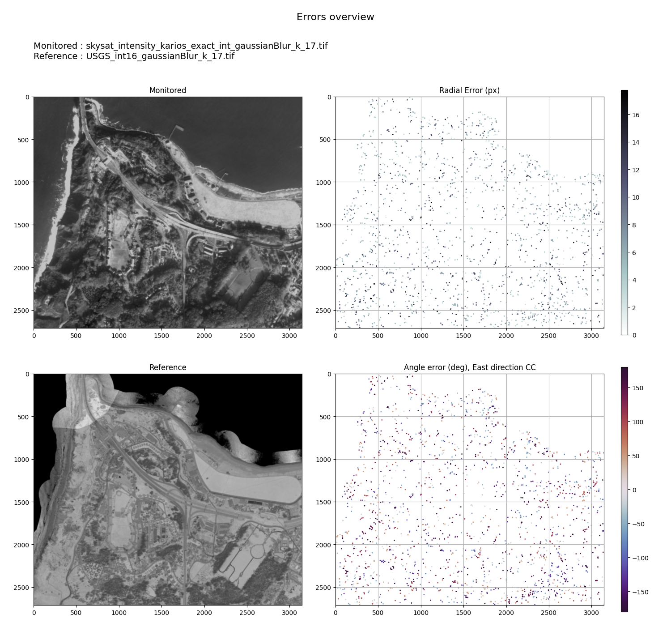Click the Reference USGS filename text line
Viewport: 671px width, 644px height.
coord(134,56)
